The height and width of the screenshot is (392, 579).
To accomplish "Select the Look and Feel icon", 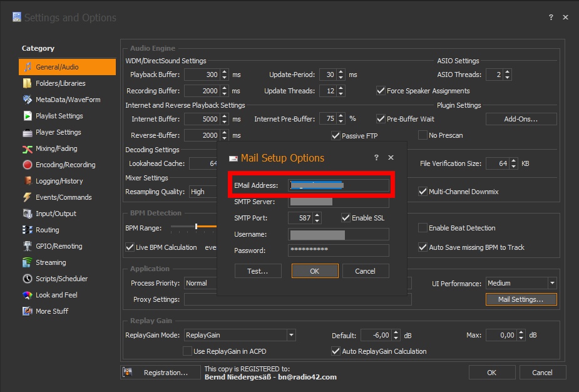I will (28, 295).
